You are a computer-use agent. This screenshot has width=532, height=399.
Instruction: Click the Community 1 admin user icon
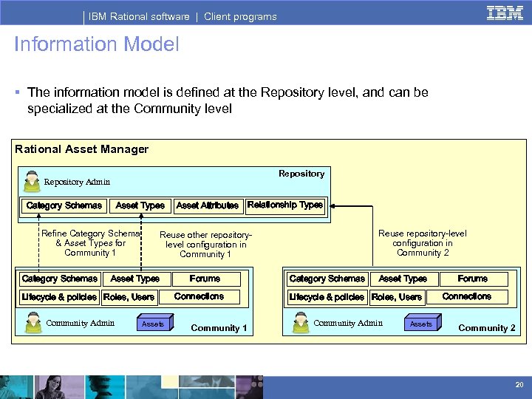point(33,323)
